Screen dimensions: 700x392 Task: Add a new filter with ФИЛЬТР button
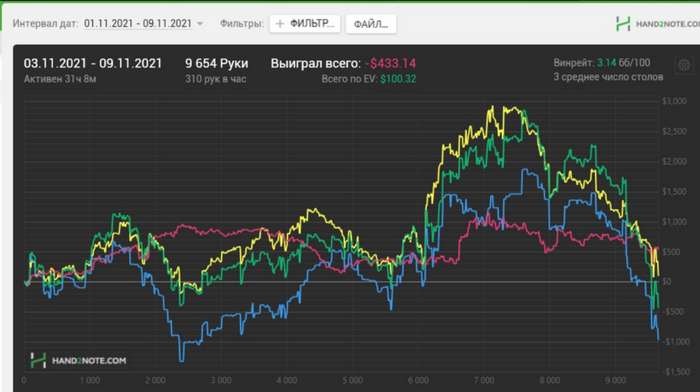(x=305, y=24)
